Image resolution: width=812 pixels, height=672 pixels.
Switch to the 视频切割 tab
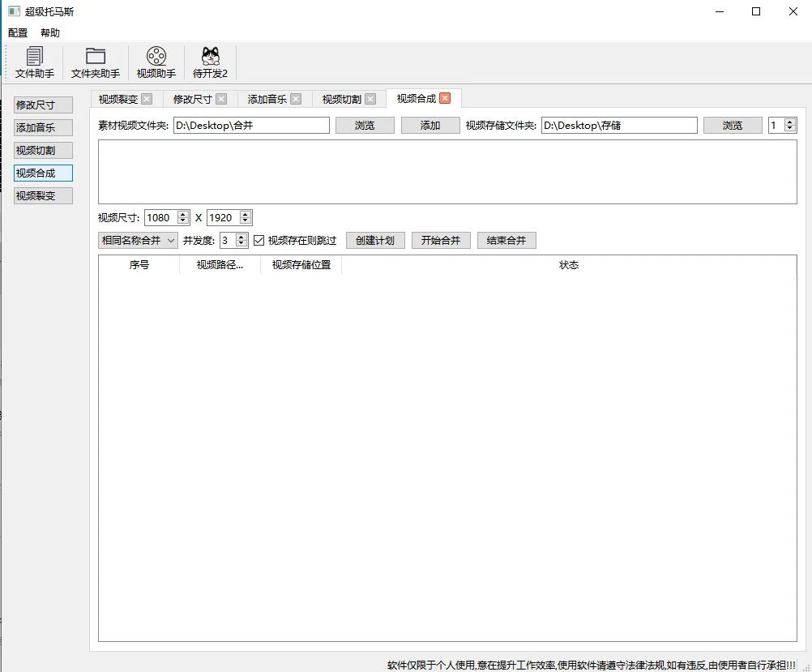point(342,99)
